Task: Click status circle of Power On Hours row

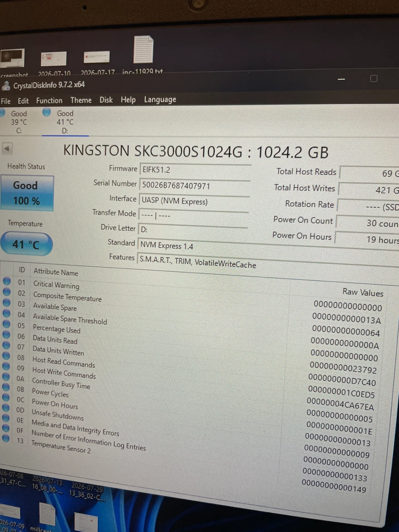Action: [6, 397]
